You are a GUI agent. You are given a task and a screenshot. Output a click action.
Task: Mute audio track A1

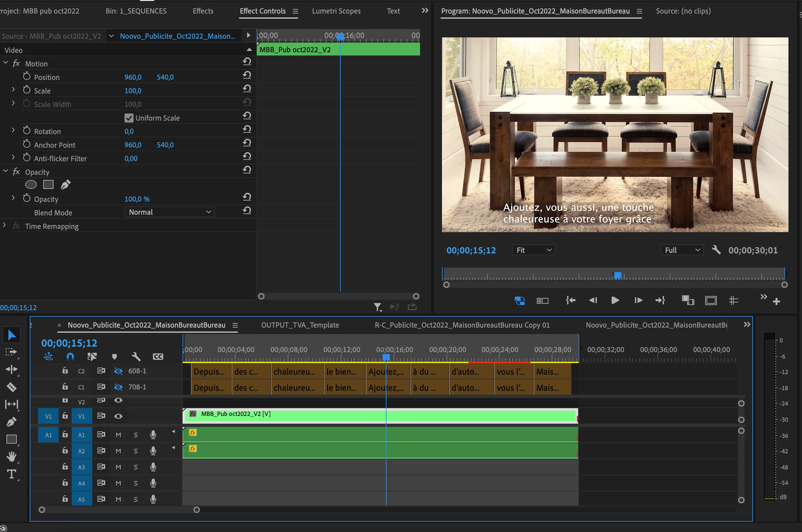(118, 435)
